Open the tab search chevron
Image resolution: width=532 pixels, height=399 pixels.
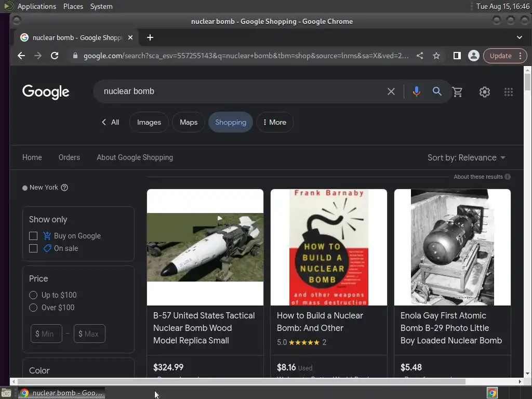[x=520, y=37]
